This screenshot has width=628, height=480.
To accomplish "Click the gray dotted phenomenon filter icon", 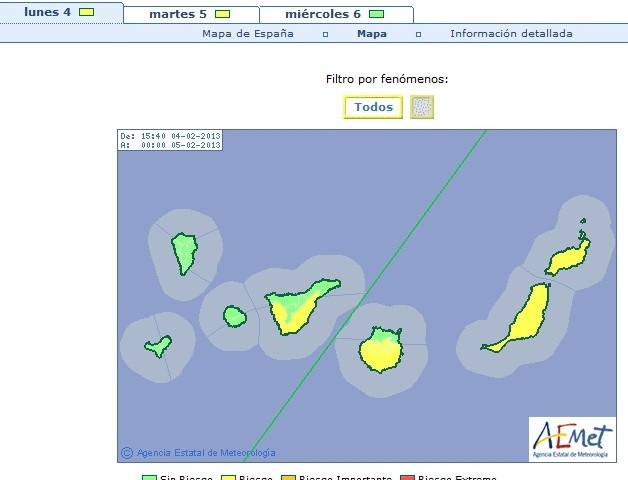I will (x=422, y=107).
